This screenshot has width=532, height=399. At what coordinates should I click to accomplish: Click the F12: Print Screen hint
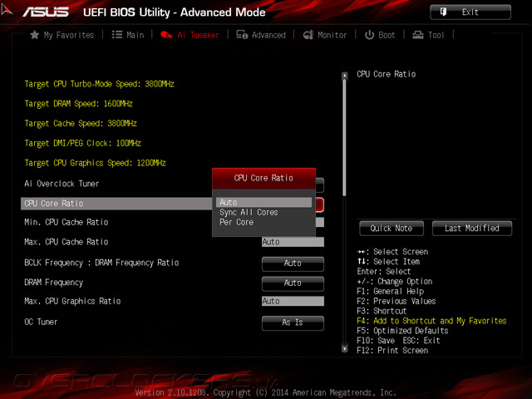click(x=392, y=351)
